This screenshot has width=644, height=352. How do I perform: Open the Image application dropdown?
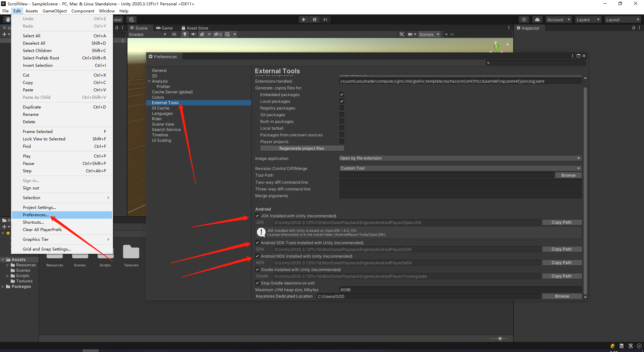(x=460, y=158)
